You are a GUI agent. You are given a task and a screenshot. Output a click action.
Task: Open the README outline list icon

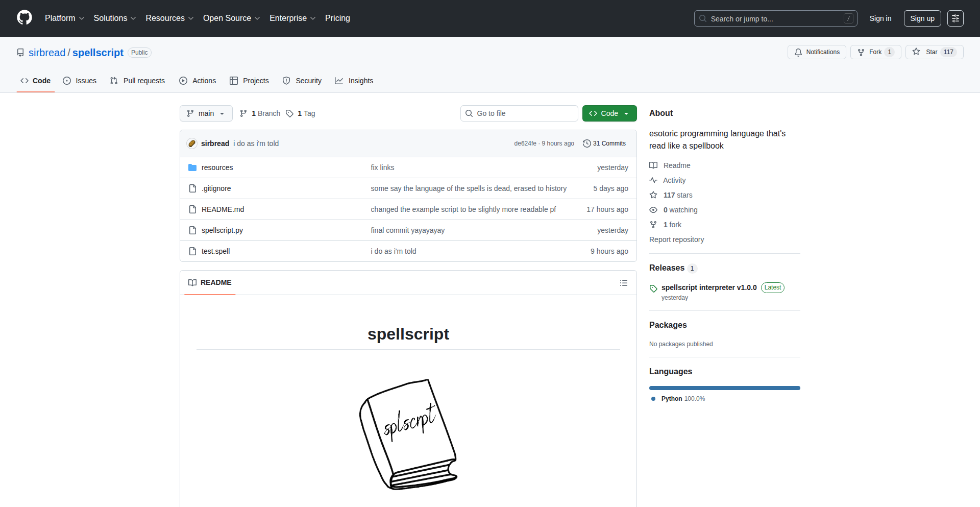tap(623, 283)
